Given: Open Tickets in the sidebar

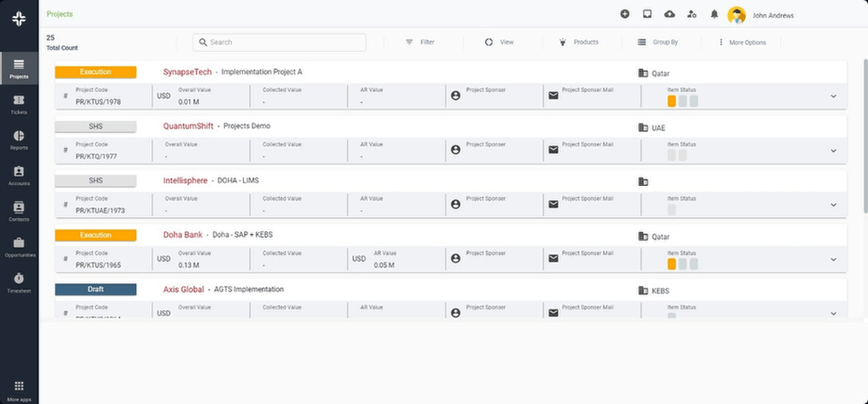Looking at the screenshot, I should coord(19,104).
